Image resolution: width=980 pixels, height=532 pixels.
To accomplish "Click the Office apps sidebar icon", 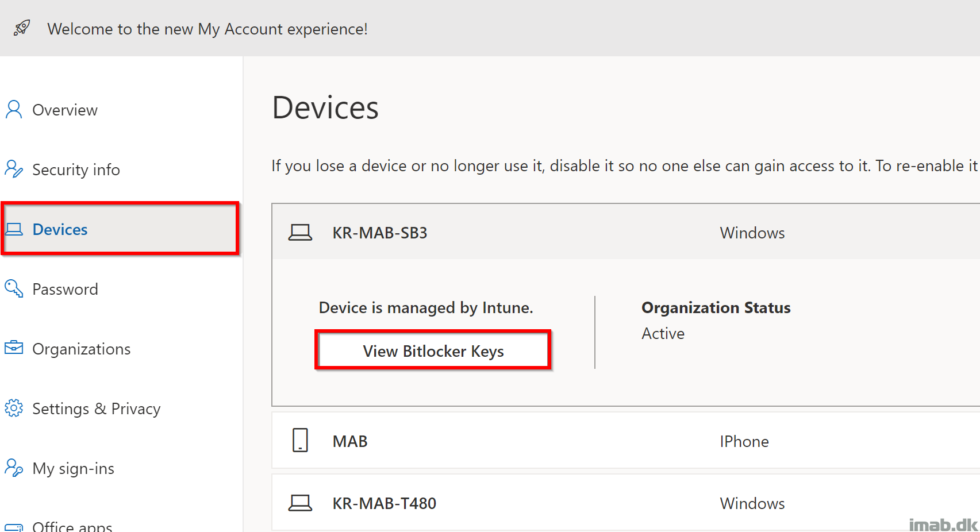I will pos(14,527).
